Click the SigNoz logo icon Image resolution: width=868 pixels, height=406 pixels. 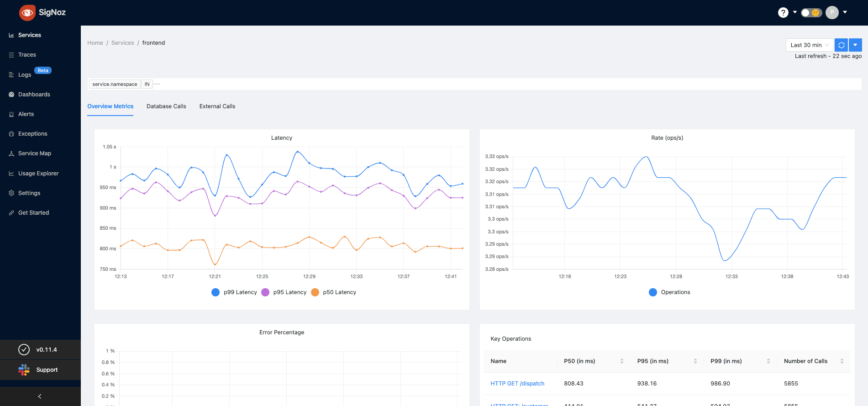pos(27,12)
